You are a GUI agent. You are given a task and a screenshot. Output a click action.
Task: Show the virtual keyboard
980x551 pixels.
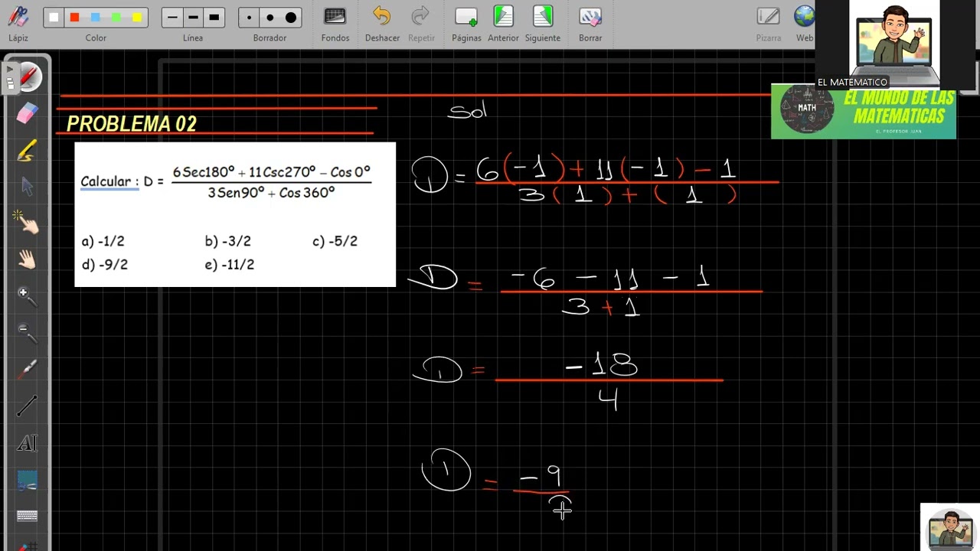click(x=27, y=517)
